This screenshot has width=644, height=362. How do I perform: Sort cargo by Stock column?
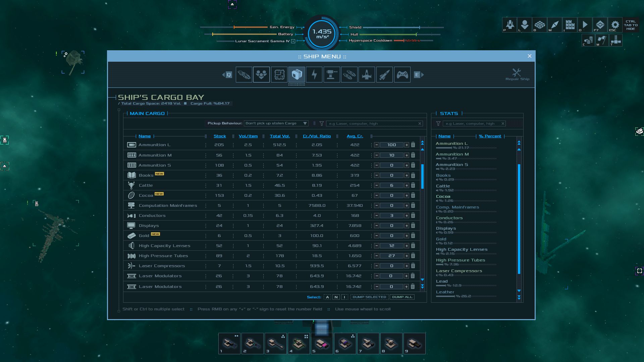220,136
